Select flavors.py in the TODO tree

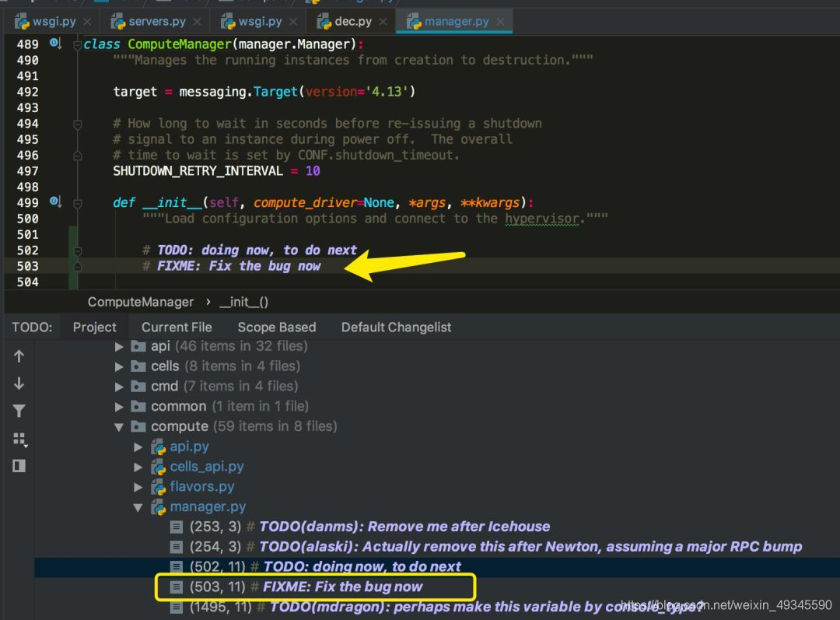[202, 486]
